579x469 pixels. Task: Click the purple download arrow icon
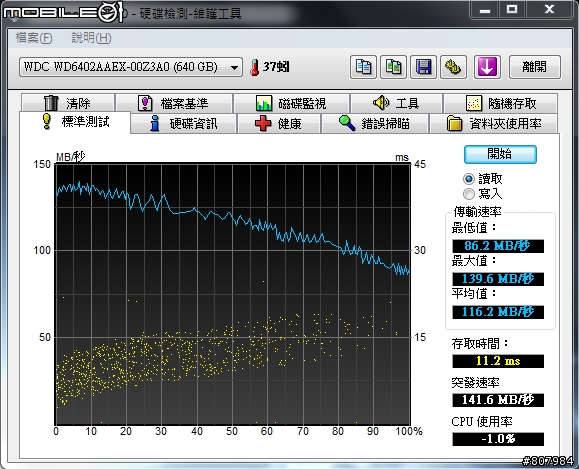[x=487, y=67]
